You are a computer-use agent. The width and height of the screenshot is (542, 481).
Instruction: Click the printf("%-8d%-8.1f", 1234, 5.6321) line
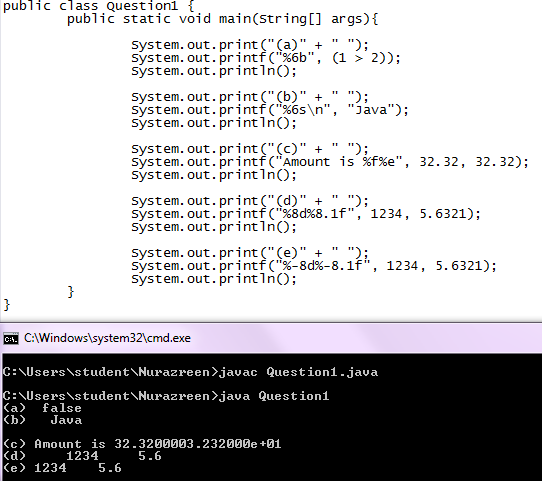pyautogui.click(x=314, y=266)
